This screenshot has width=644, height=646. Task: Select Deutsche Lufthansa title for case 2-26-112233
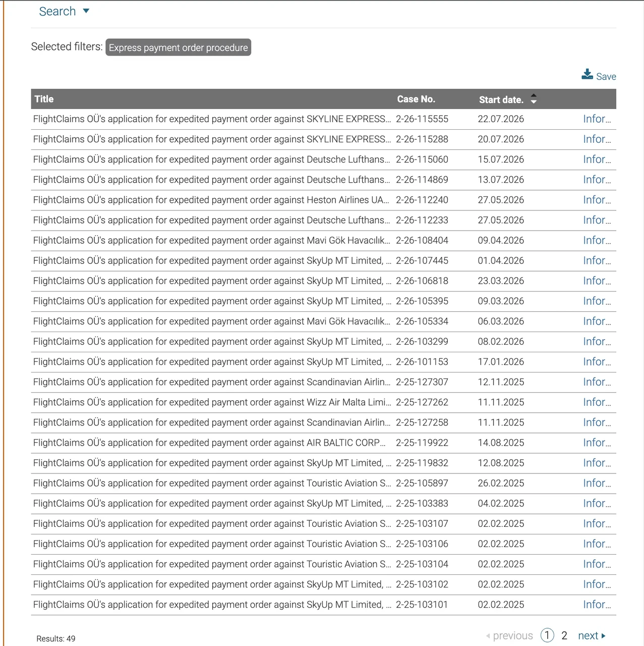point(212,220)
